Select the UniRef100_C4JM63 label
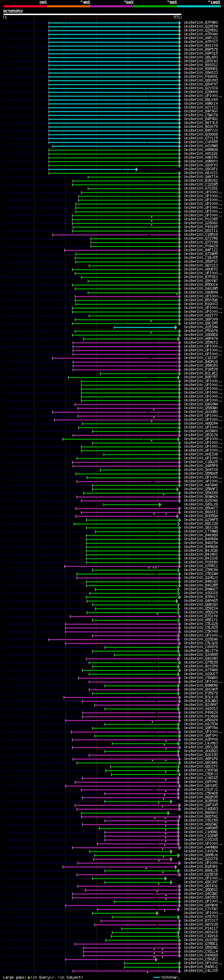Image resolution: width=224 pixels, height=980 pixels. (201, 743)
